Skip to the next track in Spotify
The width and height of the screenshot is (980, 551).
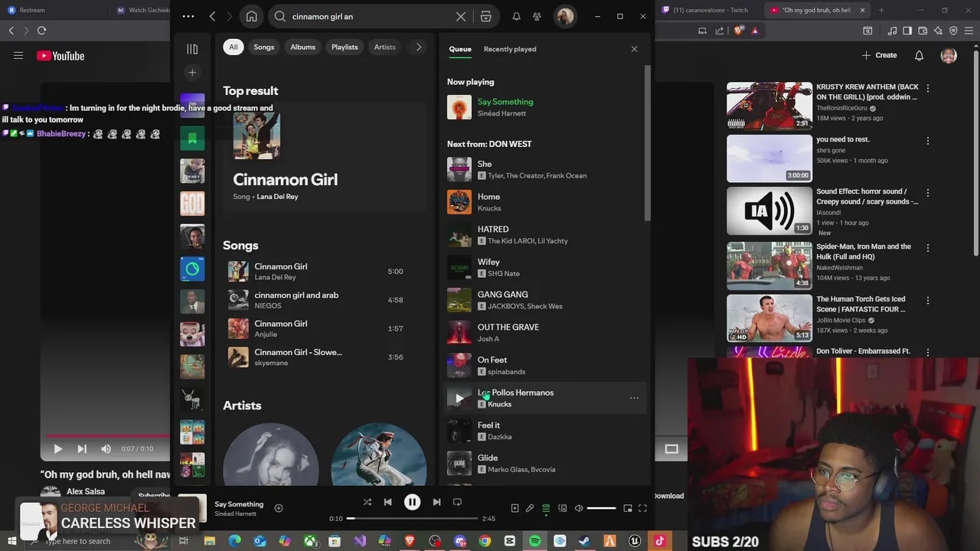[x=436, y=502]
